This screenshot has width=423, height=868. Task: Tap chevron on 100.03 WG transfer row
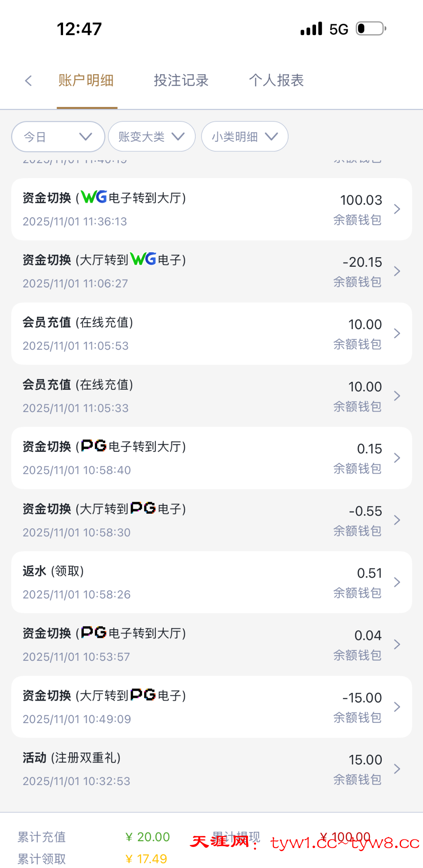coord(397,209)
